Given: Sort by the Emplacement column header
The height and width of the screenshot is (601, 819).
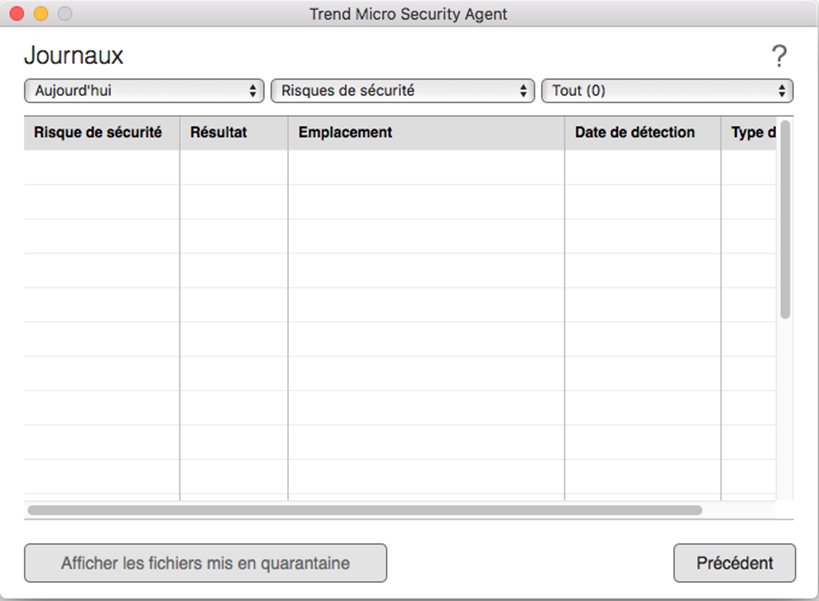Looking at the screenshot, I should tap(346, 133).
